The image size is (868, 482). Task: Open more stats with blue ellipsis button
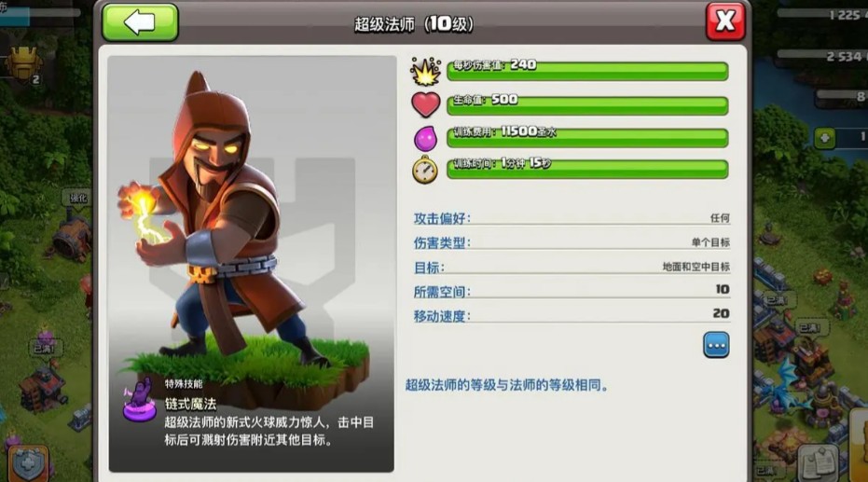pos(716,345)
